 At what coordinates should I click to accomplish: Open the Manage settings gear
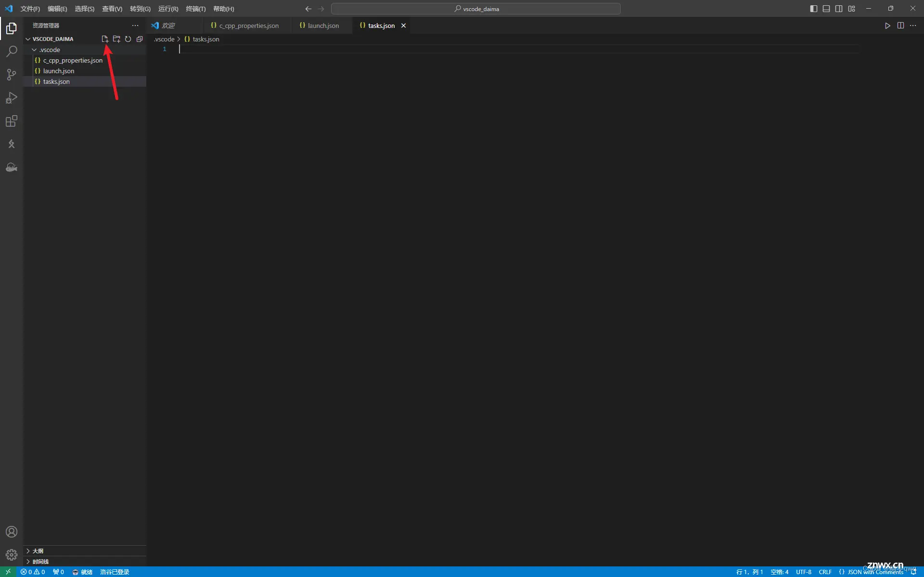pos(12,555)
